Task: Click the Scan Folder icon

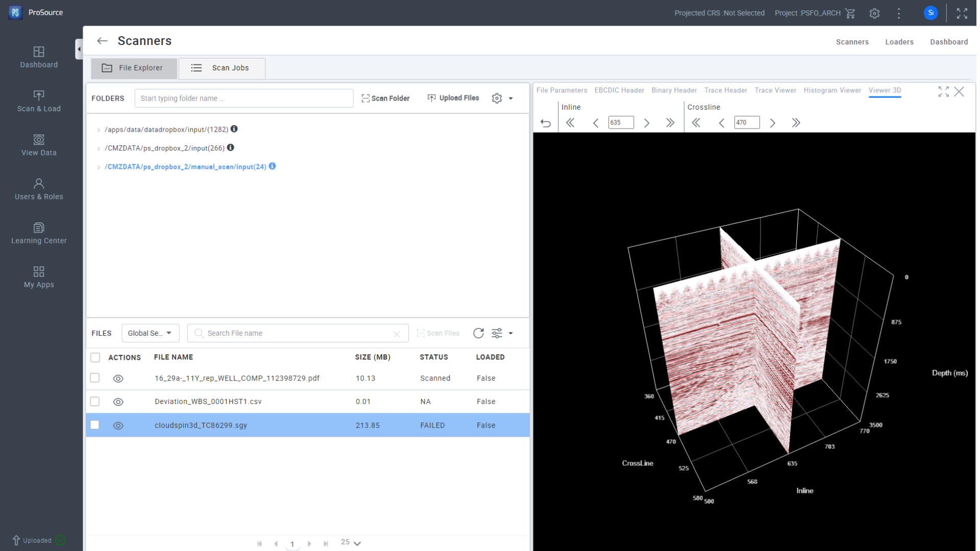Action: [x=364, y=97]
